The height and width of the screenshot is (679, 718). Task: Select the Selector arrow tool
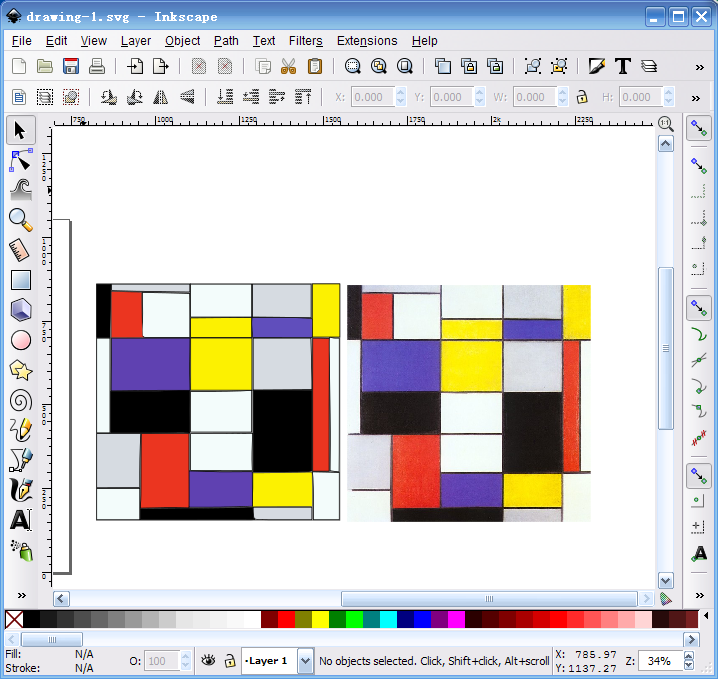[21, 130]
